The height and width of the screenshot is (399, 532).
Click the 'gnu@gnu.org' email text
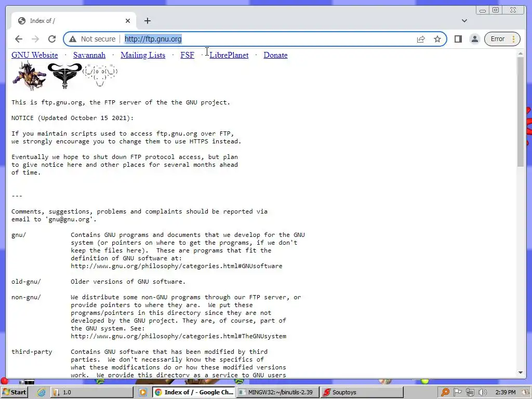click(x=71, y=219)
